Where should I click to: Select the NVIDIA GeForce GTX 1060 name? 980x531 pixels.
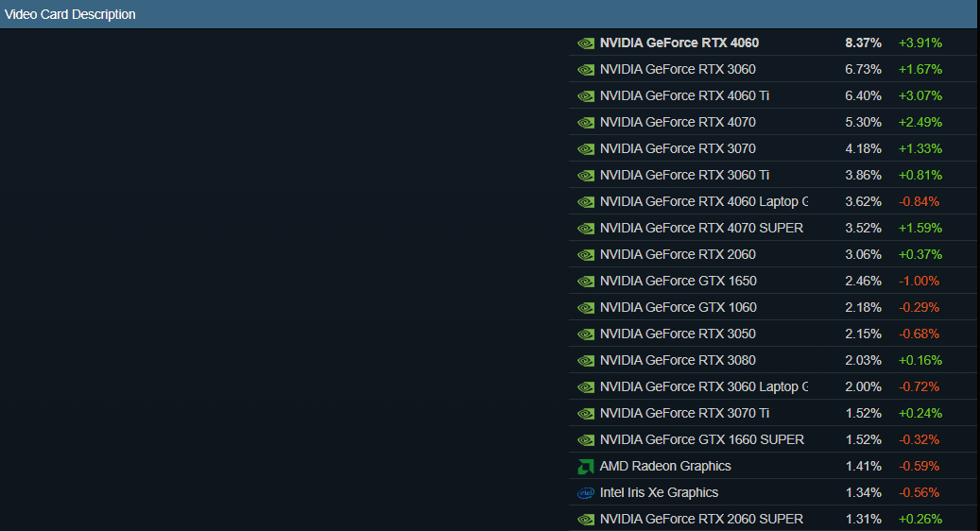click(x=679, y=307)
